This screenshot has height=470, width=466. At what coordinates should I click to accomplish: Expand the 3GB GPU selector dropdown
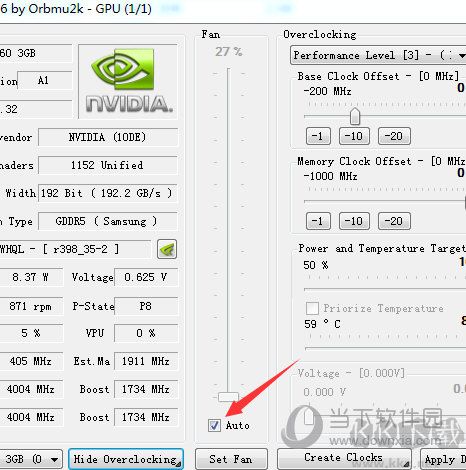(x=31, y=459)
